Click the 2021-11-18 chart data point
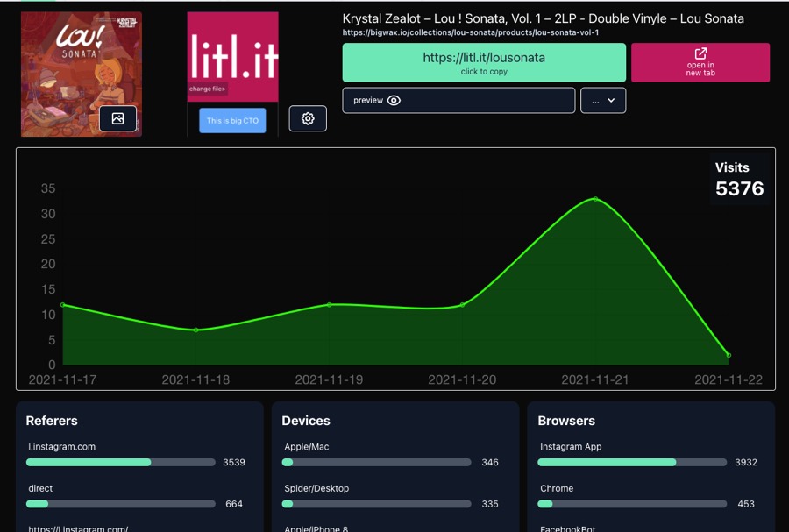The width and height of the screenshot is (789, 532). [195, 330]
